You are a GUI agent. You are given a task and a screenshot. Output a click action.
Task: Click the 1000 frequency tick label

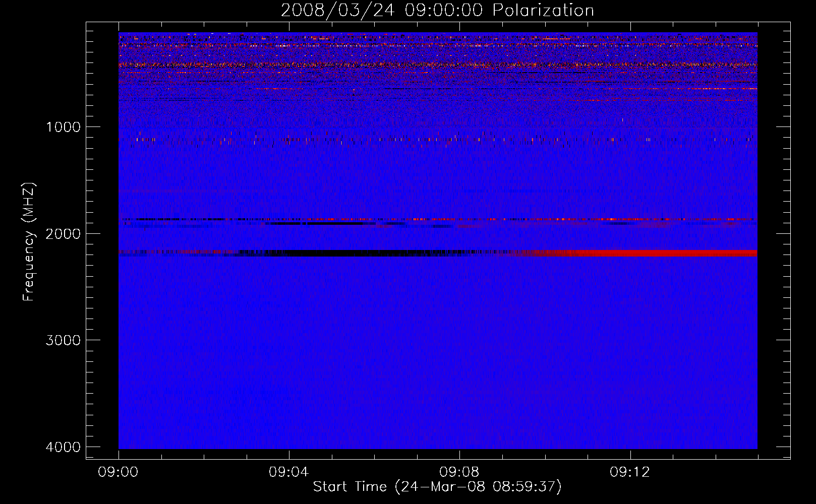[63, 127]
